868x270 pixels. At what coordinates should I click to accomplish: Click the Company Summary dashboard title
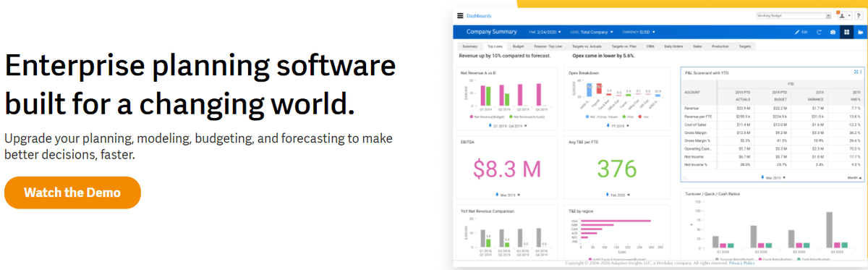492,32
